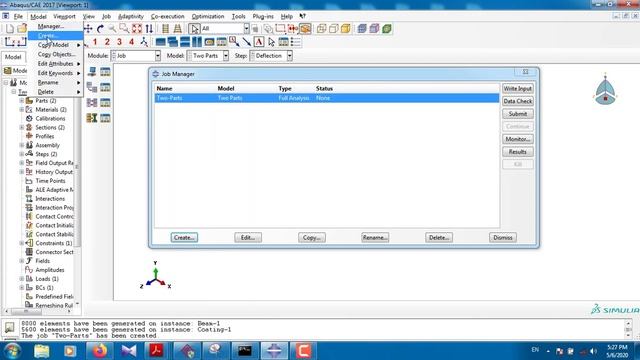The height and width of the screenshot is (360, 640).
Task: Click Data Check in Job Manager
Action: coord(518,101)
